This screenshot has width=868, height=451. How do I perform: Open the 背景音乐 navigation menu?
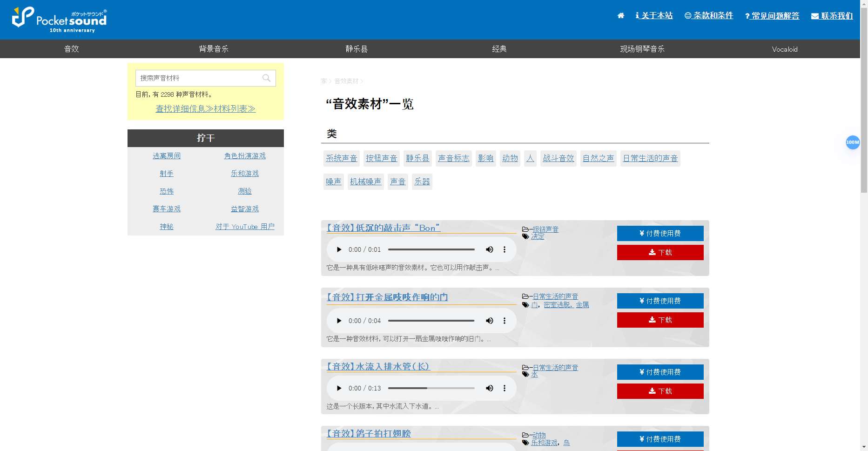point(214,49)
